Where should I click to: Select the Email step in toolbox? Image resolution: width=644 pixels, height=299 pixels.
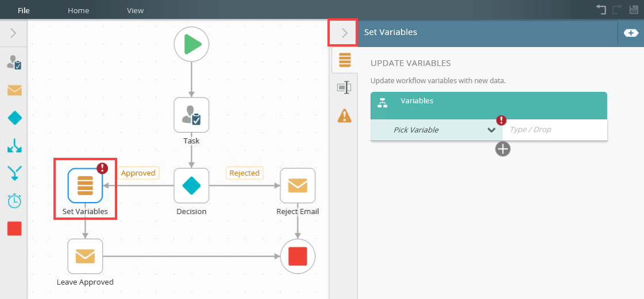coord(14,90)
